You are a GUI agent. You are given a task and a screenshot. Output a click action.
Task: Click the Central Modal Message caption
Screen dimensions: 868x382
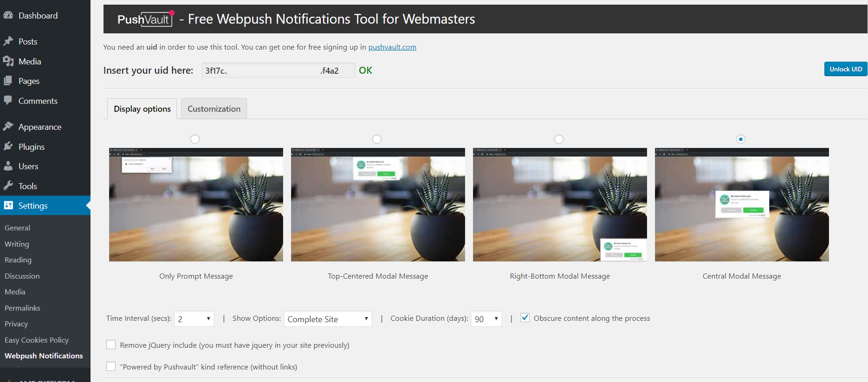(742, 276)
